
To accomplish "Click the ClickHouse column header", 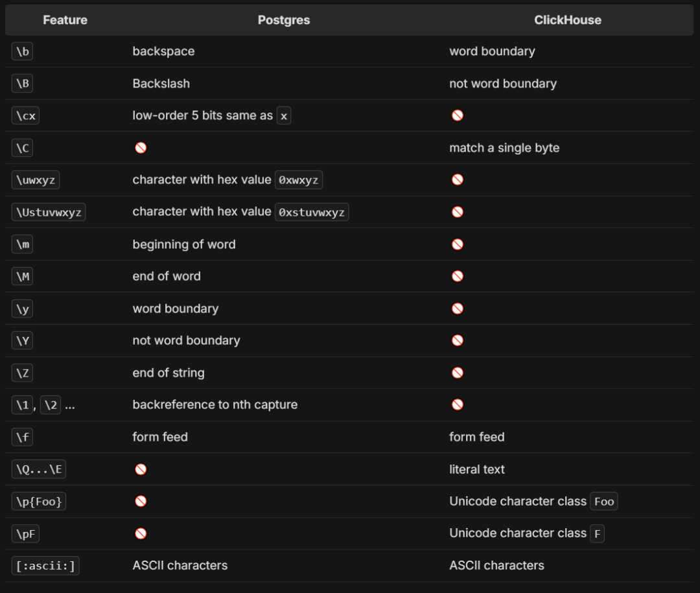I will pyautogui.click(x=567, y=20).
